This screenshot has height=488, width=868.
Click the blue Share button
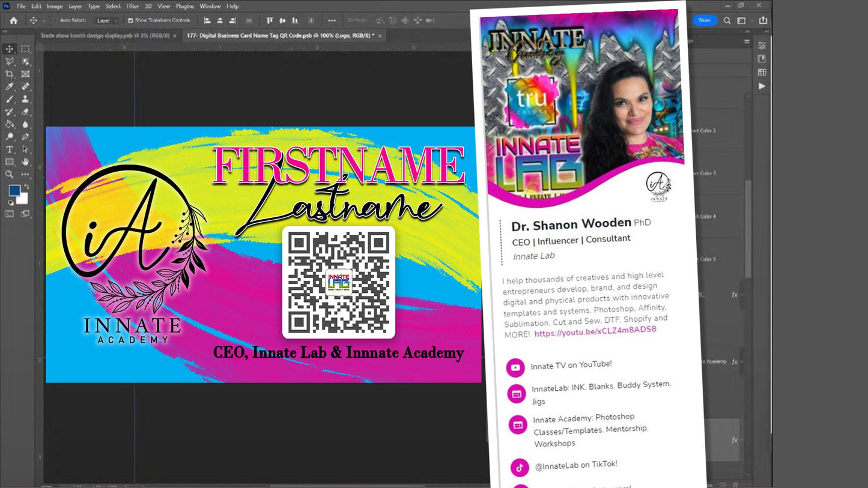click(x=705, y=20)
